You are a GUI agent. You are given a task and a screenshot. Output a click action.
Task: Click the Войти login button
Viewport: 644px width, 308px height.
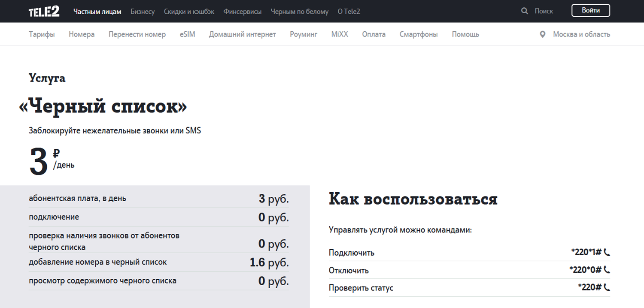click(591, 11)
